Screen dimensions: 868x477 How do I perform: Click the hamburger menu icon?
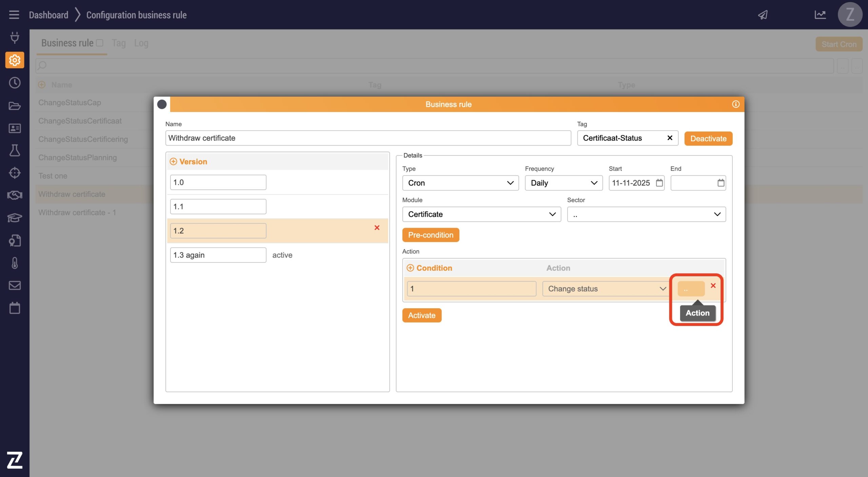tap(14, 15)
